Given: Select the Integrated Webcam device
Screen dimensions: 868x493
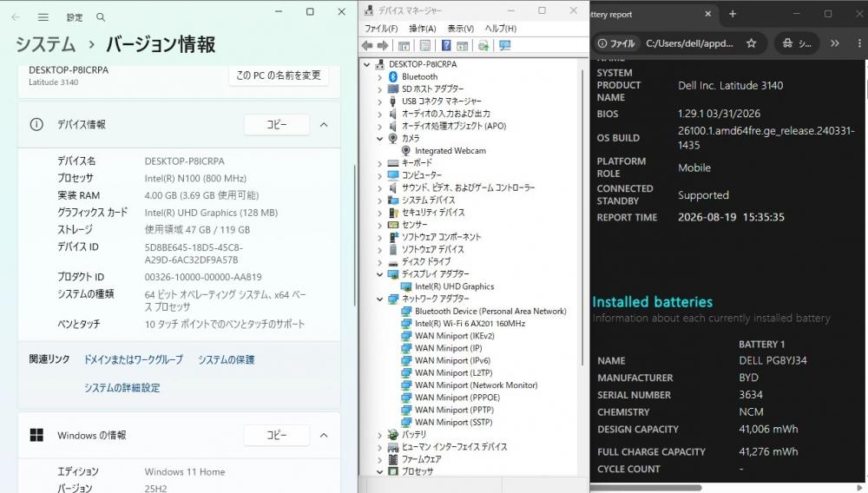Looking at the screenshot, I should click(450, 150).
